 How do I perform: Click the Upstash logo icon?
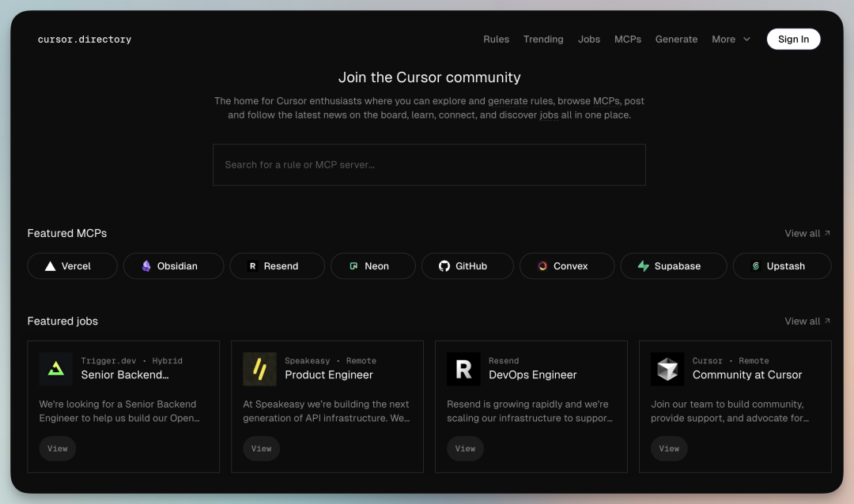click(756, 266)
